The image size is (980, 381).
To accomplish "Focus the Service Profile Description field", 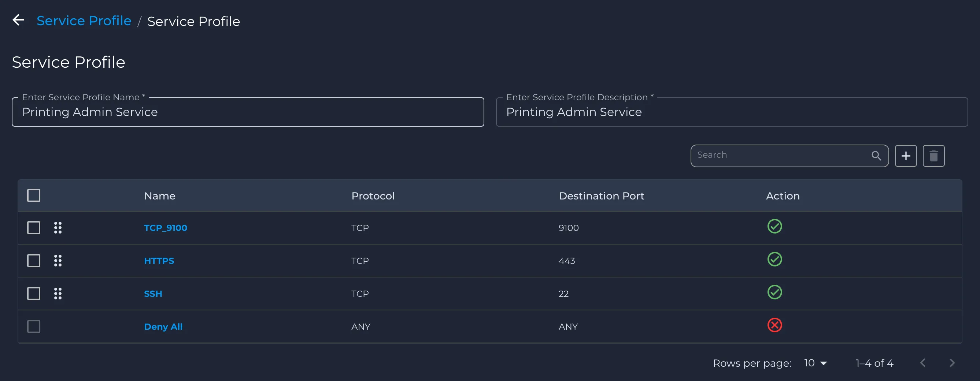I will (732, 112).
